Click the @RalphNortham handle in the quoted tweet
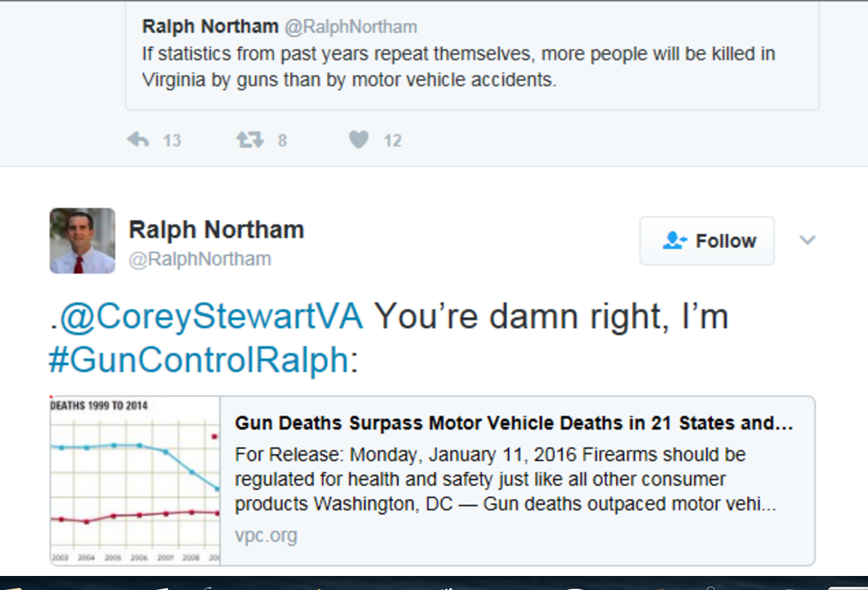This screenshot has height=590, width=868. coord(351,27)
